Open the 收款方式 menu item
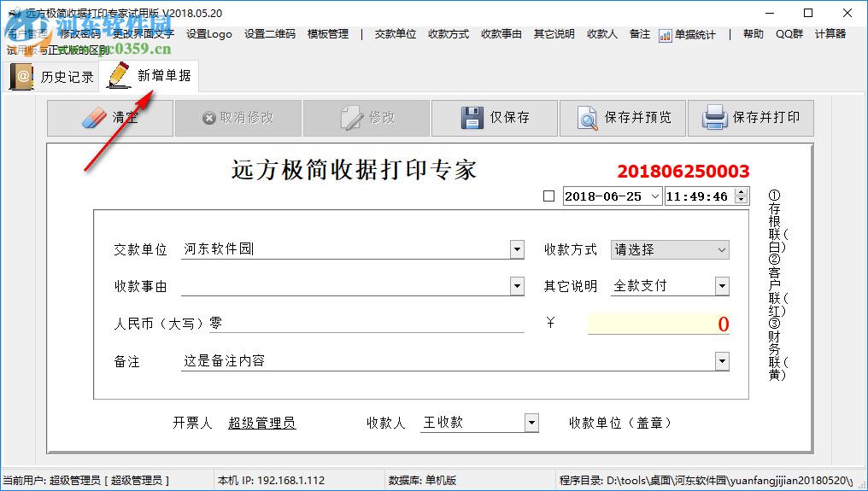This screenshot has width=868, height=491. pos(449,34)
